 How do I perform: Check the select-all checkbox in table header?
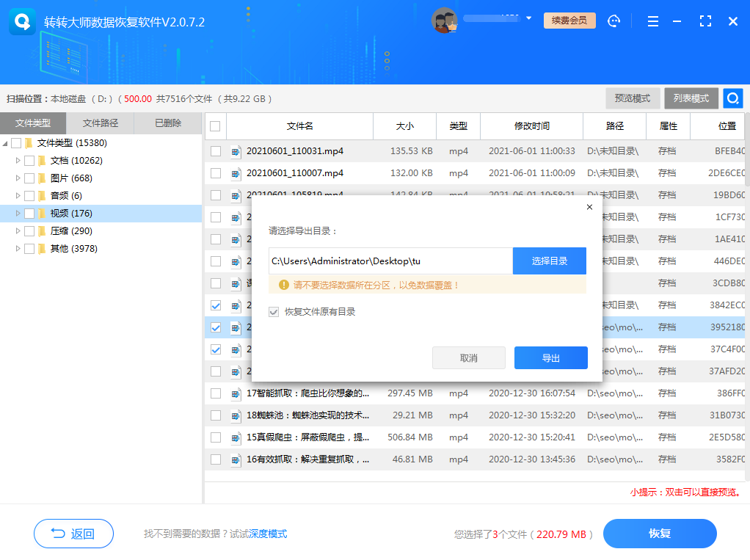214,126
